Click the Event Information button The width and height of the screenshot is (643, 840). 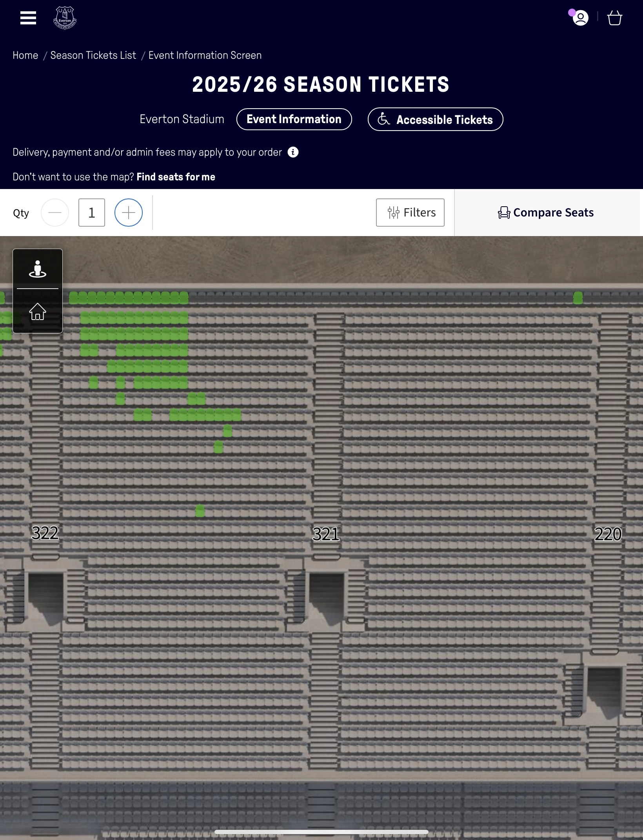tap(294, 119)
